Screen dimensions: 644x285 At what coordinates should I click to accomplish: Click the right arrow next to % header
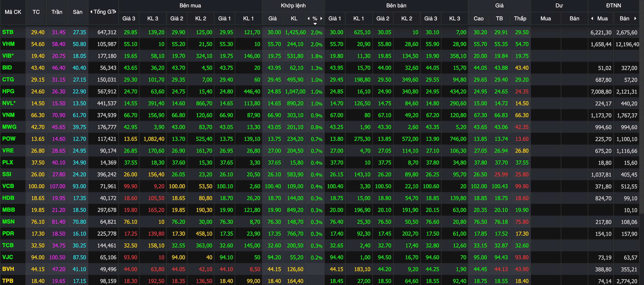point(321,18)
